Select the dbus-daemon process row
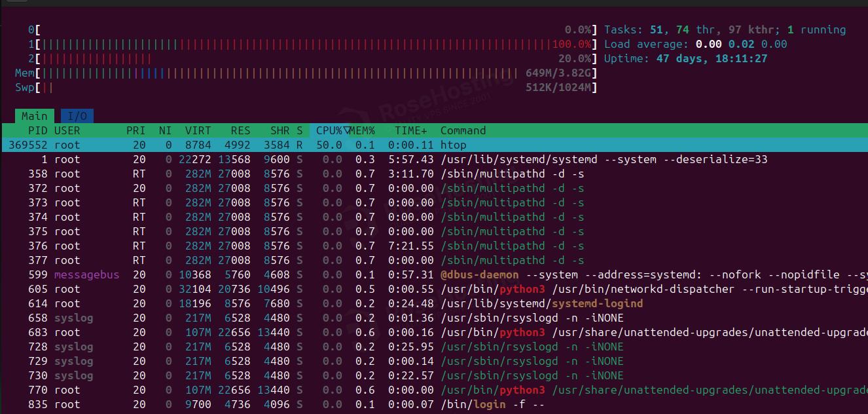This screenshot has height=414, width=868. pos(262,274)
